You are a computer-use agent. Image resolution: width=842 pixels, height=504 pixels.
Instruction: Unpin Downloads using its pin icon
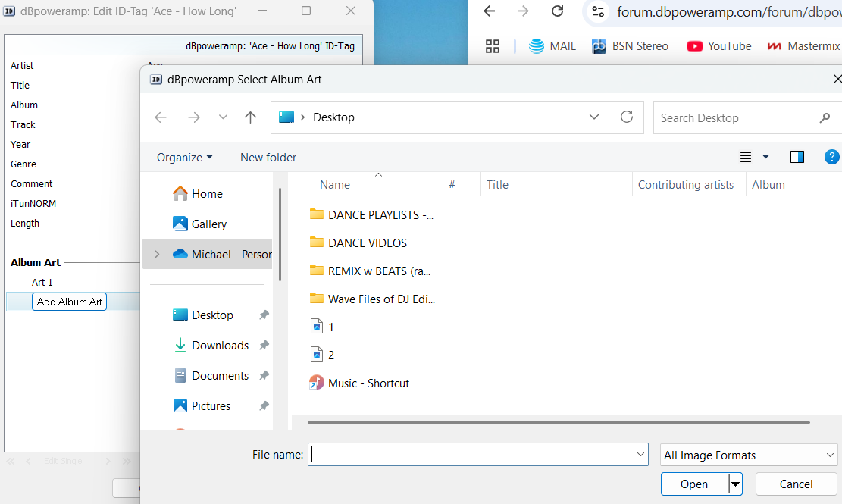coord(264,345)
